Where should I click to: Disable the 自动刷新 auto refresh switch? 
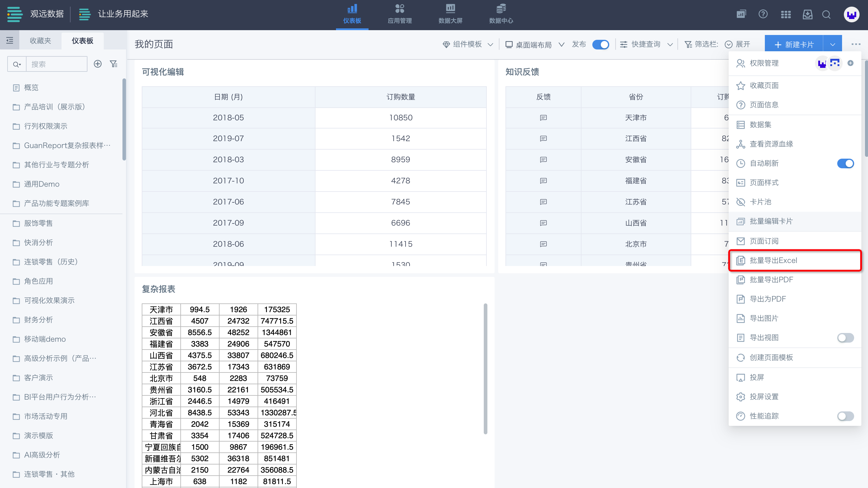click(x=845, y=163)
